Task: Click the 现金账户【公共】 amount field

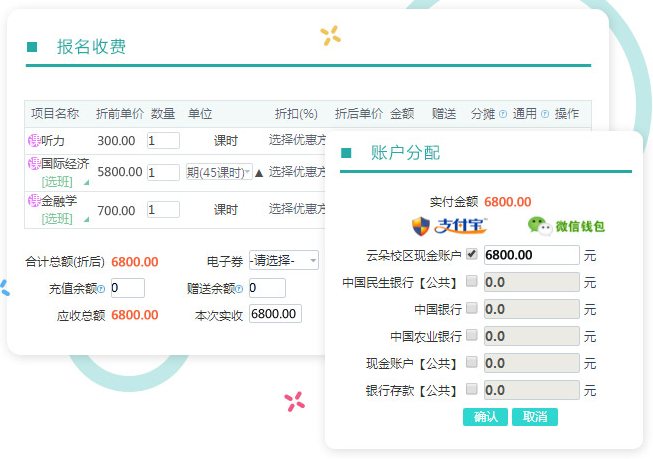Action: (x=531, y=363)
